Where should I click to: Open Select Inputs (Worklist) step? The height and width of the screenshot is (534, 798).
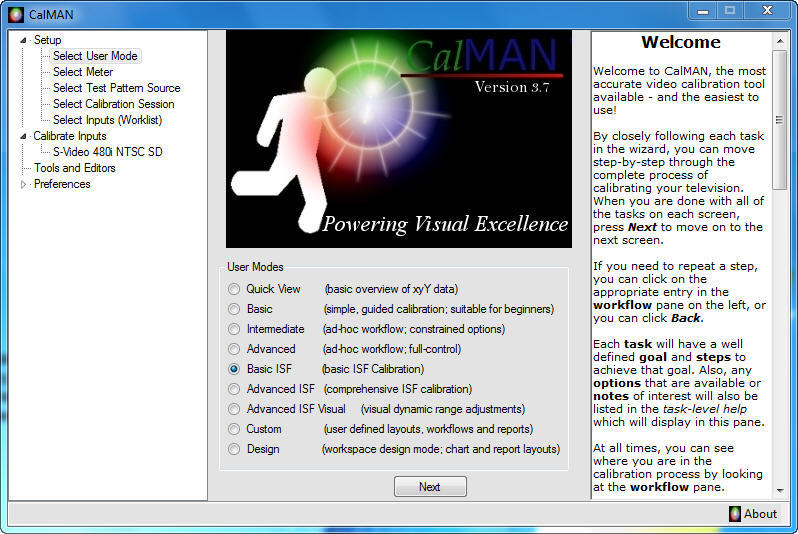(x=107, y=120)
